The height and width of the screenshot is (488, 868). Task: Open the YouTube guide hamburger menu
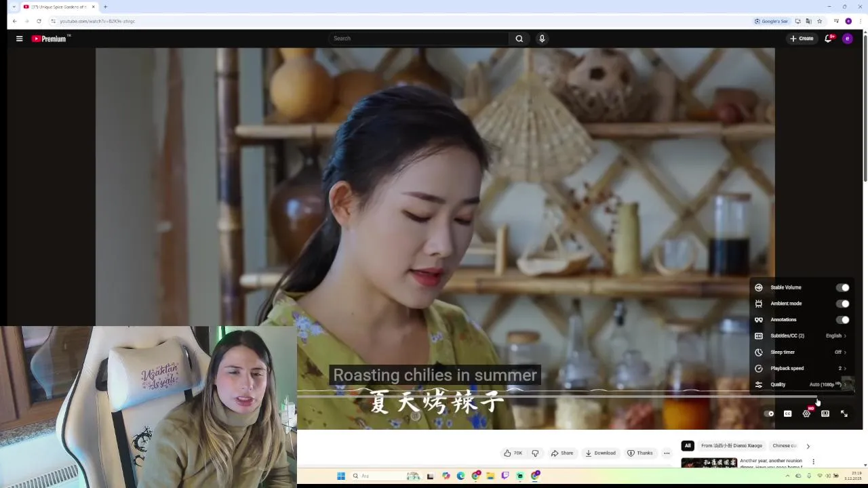(19, 39)
